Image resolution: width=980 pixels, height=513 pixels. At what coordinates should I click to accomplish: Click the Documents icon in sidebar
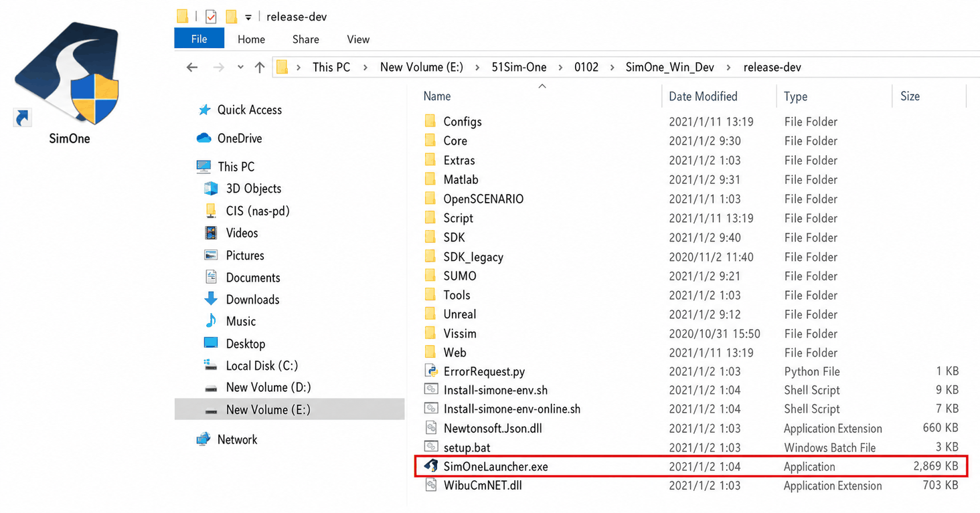click(x=211, y=277)
